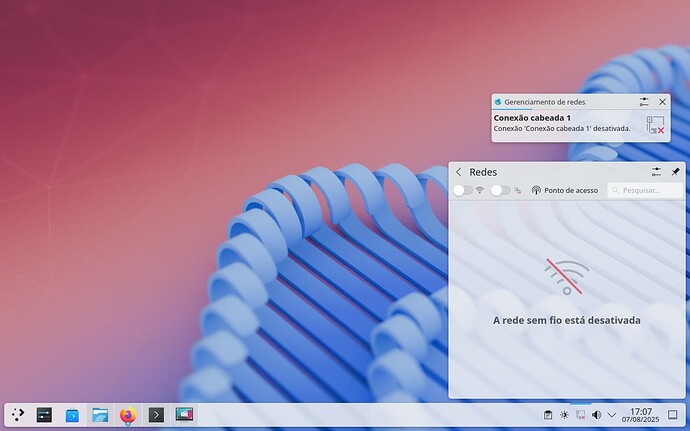This screenshot has width=690, height=431.
Task: Open the KDE application launcher
Action: point(18,414)
